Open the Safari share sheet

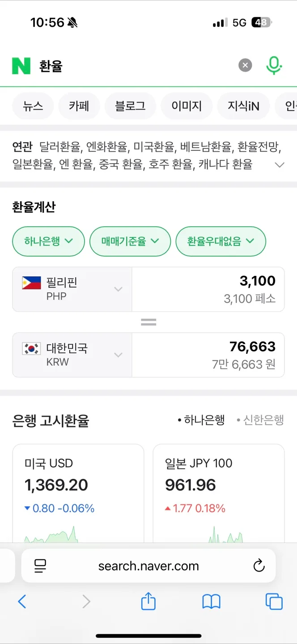(x=148, y=601)
